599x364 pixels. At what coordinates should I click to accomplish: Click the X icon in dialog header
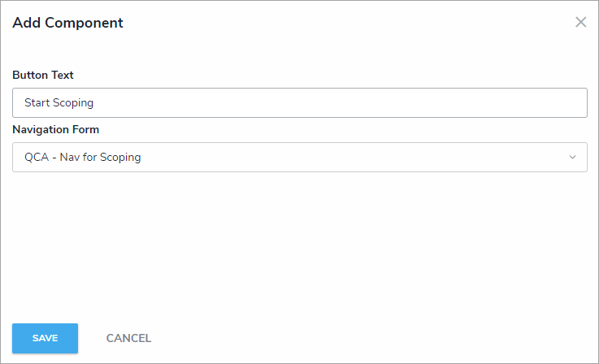pyautogui.click(x=580, y=23)
